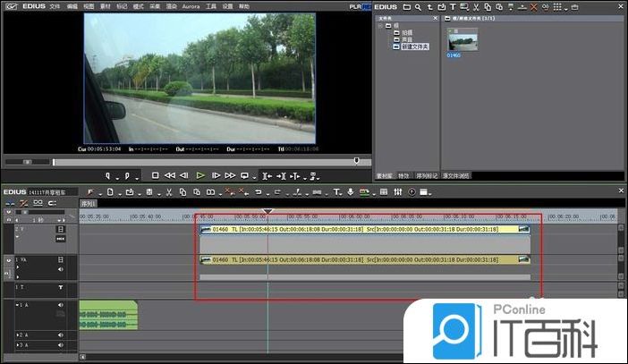Image resolution: width=628 pixels, height=364 pixels.
Task: Click the Search icon in the bin toolbar
Action: [x=417, y=6]
